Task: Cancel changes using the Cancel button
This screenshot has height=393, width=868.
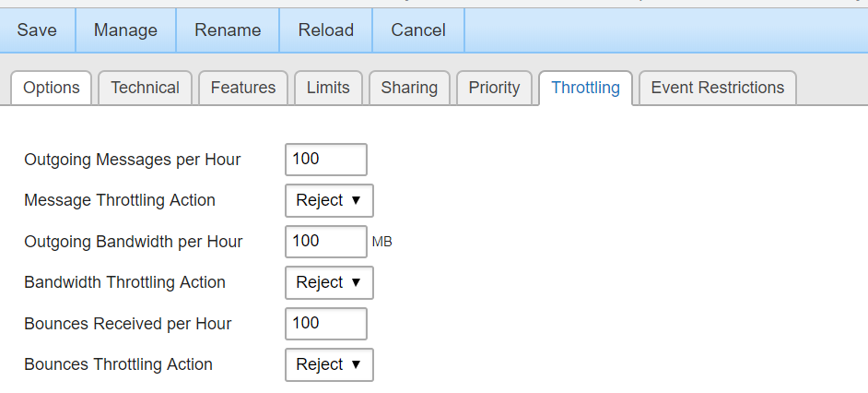Action: coord(418,30)
